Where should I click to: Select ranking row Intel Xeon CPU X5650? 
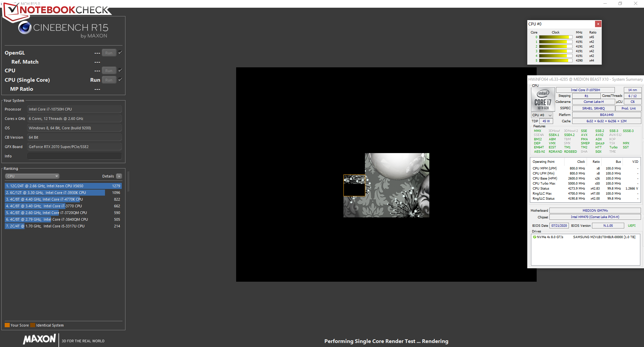[x=63, y=186]
